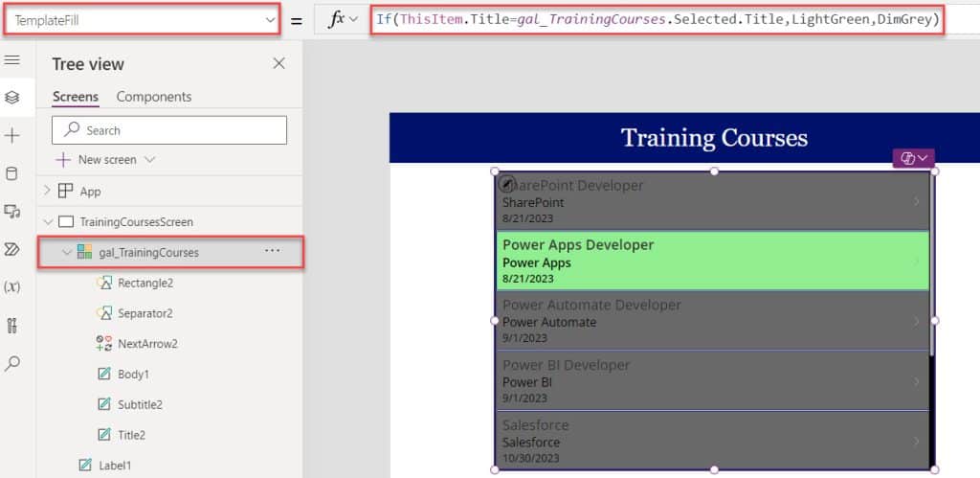
Task: Click the NextArrow2 icon in tree
Action: (x=103, y=344)
